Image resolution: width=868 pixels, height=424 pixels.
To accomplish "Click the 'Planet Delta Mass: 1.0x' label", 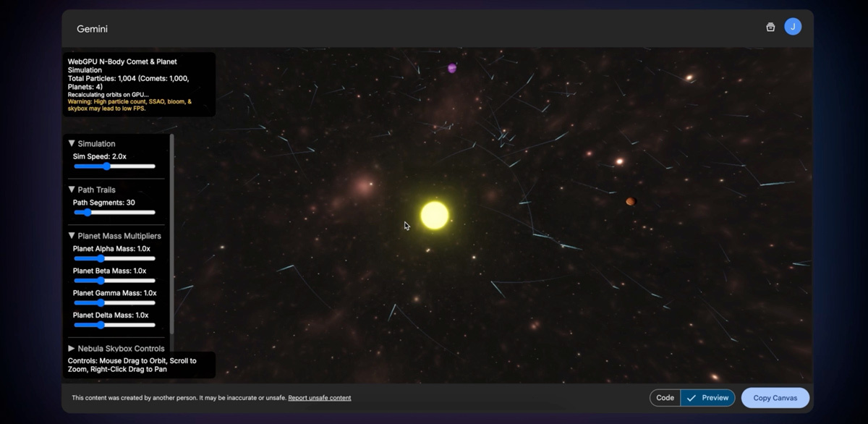I will [x=111, y=315].
